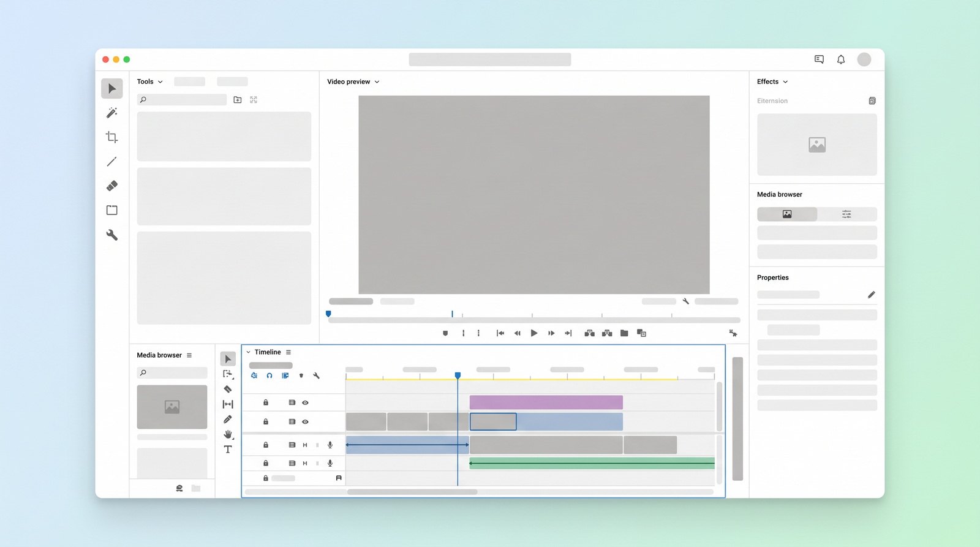The height and width of the screenshot is (547, 980).
Task: Select the frame rectangle tool
Action: pyautogui.click(x=112, y=210)
